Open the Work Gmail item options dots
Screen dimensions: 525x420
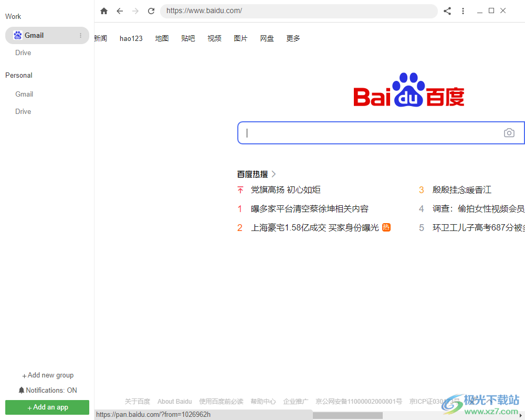coord(80,36)
